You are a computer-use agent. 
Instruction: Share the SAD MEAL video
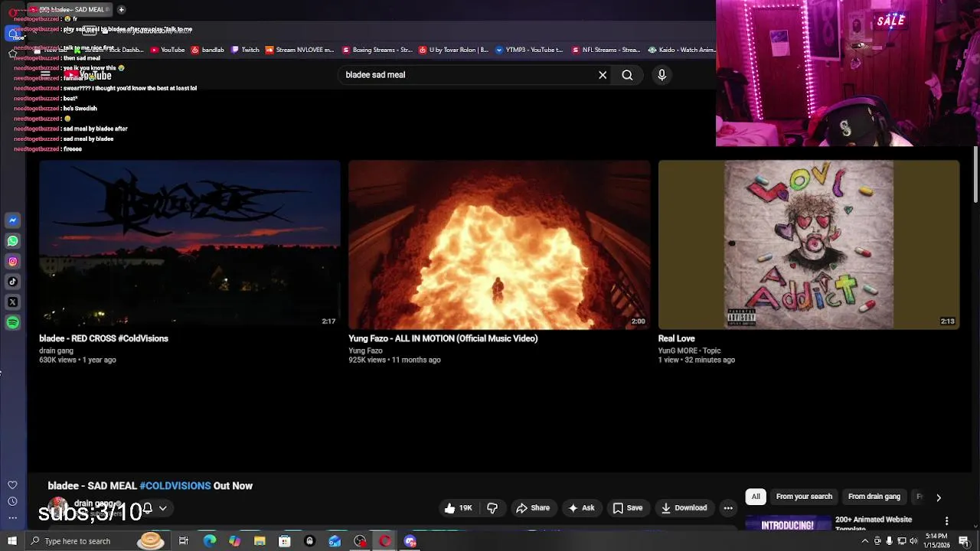point(532,508)
